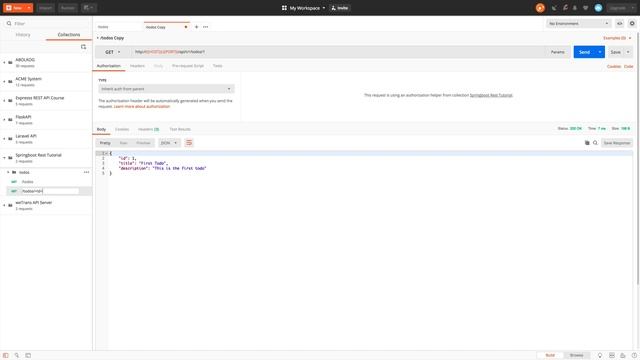The height and width of the screenshot is (360, 640).
Task: Open the Runner from the header
Action: click(x=68, y=8)
